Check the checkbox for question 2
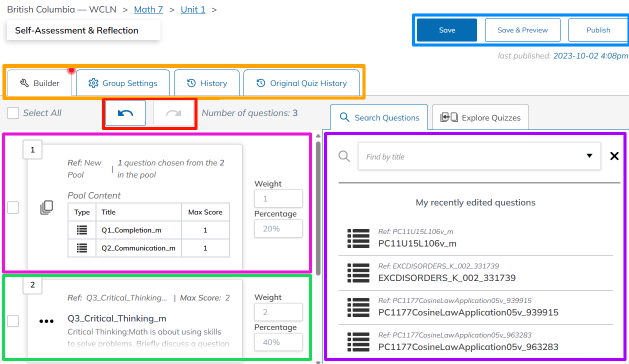 (x=13, y=321)
